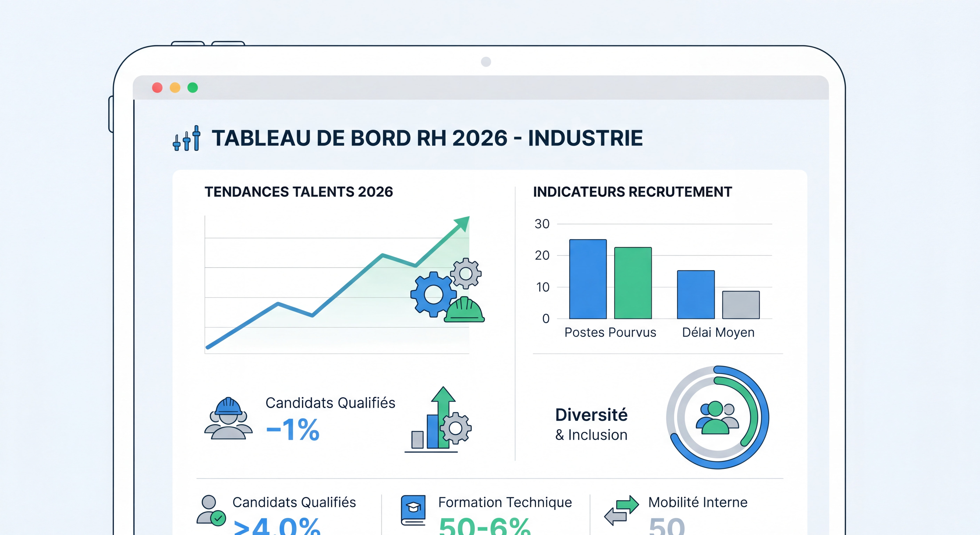Image resolution: width=980 pixels, height=535 pixels.
Task: Click the 30 axis value on bar chart
Action: 542,224
